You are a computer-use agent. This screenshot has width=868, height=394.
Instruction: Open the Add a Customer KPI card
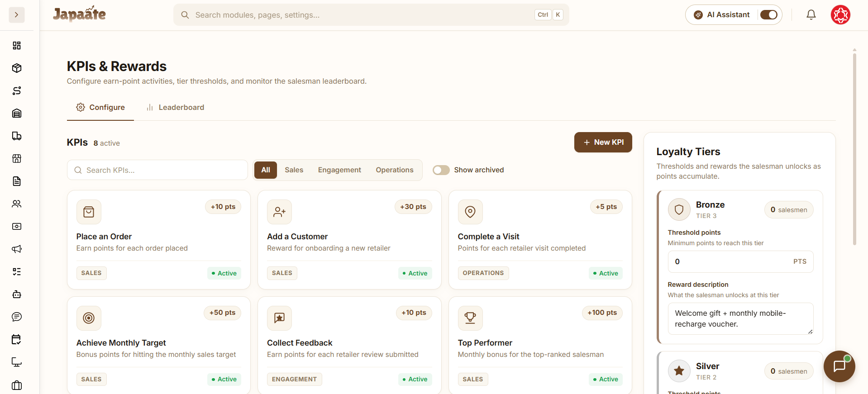click(x=349, y=240)
